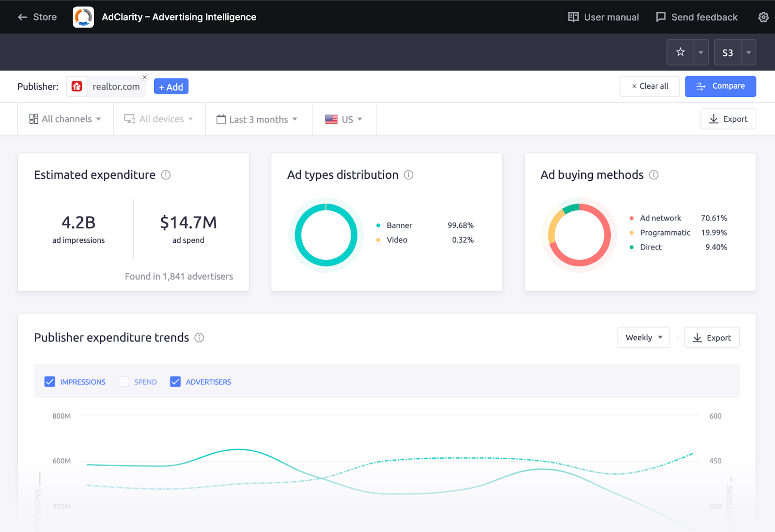Click the Ad buying methods info icon
Screen dimensions: 775x532
(654, 175)
